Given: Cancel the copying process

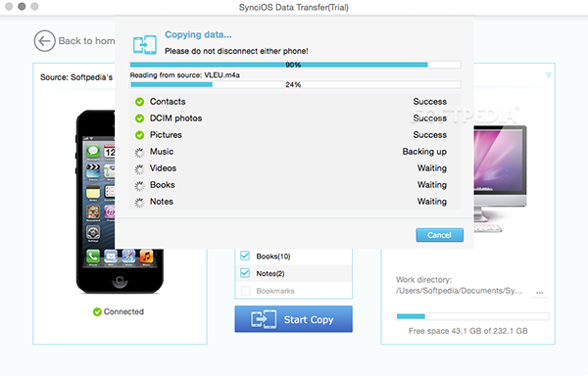Looking at the screenshot, I should point(439,235).
